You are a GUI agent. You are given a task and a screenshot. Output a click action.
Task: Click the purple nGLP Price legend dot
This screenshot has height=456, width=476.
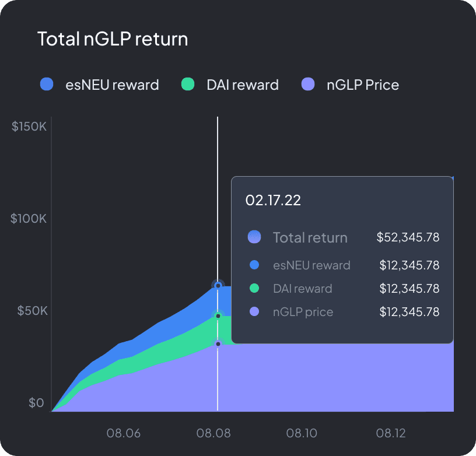(308, 84)
